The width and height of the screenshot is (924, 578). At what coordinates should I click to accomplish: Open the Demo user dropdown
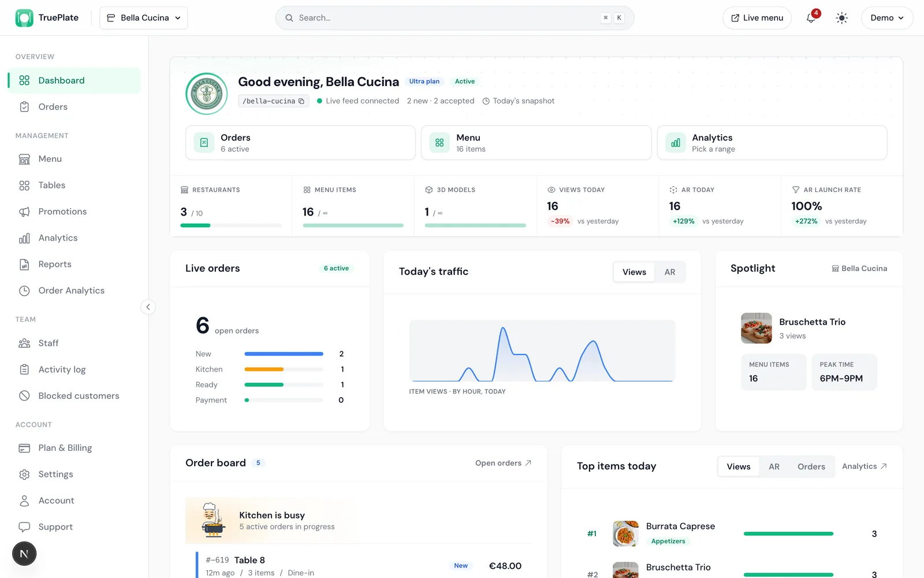(x=887, y=18)
